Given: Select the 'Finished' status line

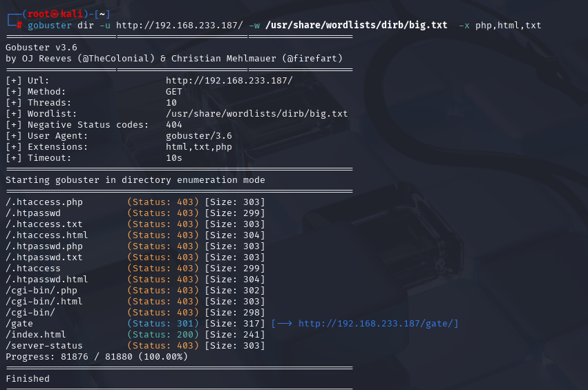Looking at the screenshot, I should (x=28, y=379).
